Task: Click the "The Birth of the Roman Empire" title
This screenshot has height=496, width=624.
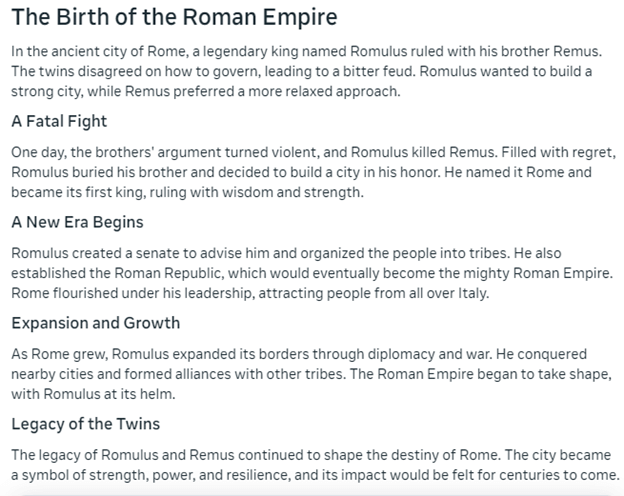Action: click(x=174, y=18)
